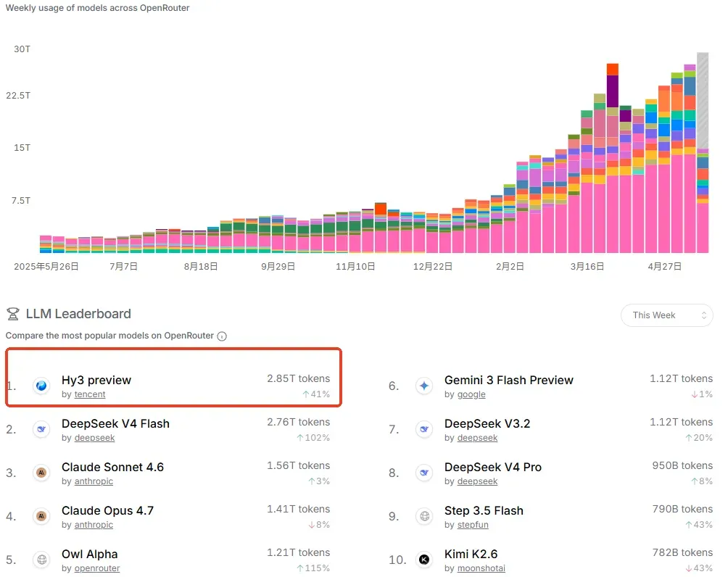Open the stepfun author link
This screenshot has width=728, height=577.
pos(473,525)
